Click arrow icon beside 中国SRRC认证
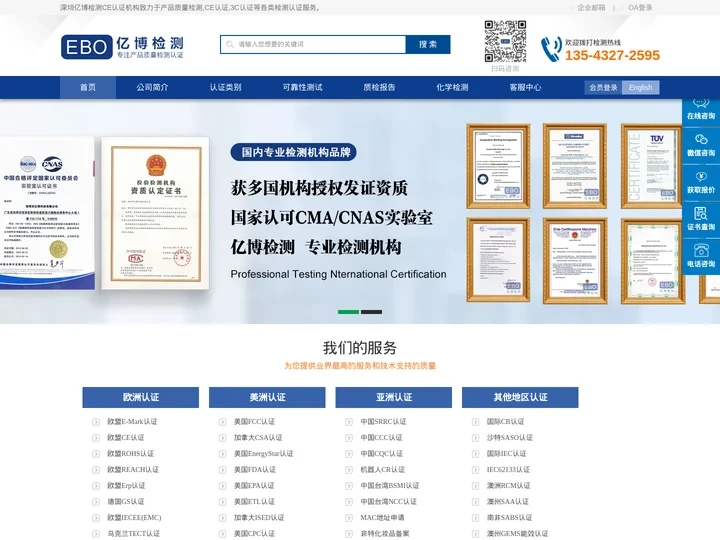 pos(349,422)
